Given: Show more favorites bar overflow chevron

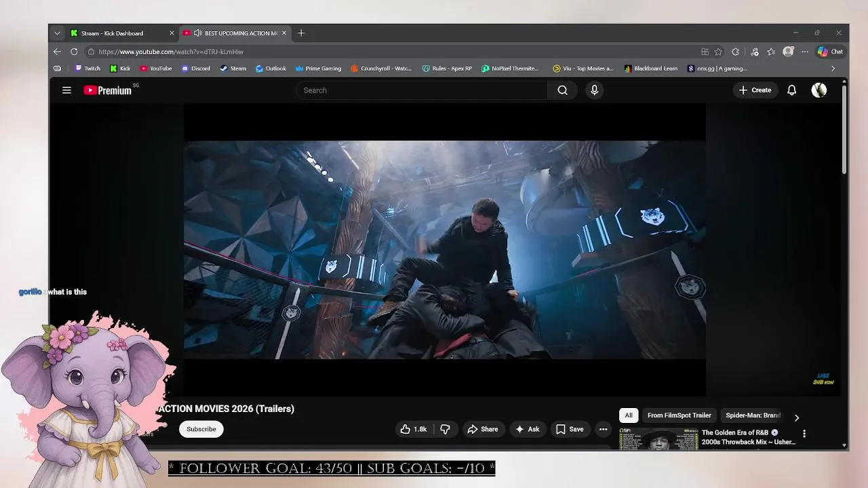Looking at the screenshot, I should (833, 68).
